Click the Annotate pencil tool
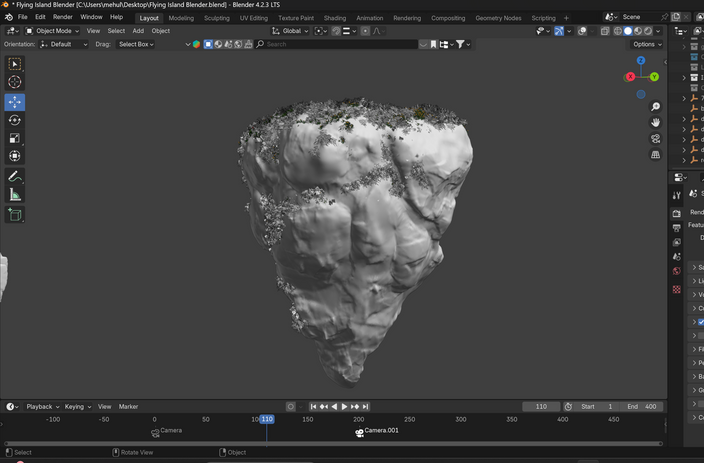 point(15,176)
